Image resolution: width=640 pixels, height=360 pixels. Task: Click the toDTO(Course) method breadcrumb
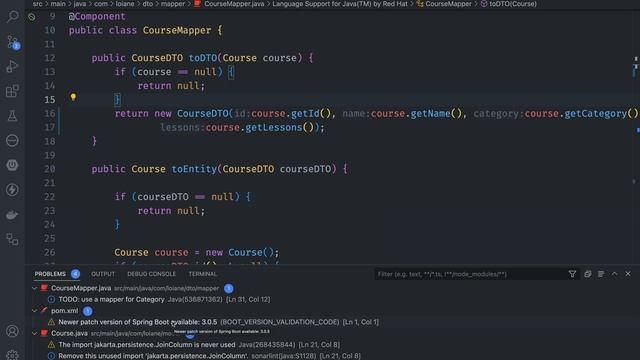[x=509, y=4]
